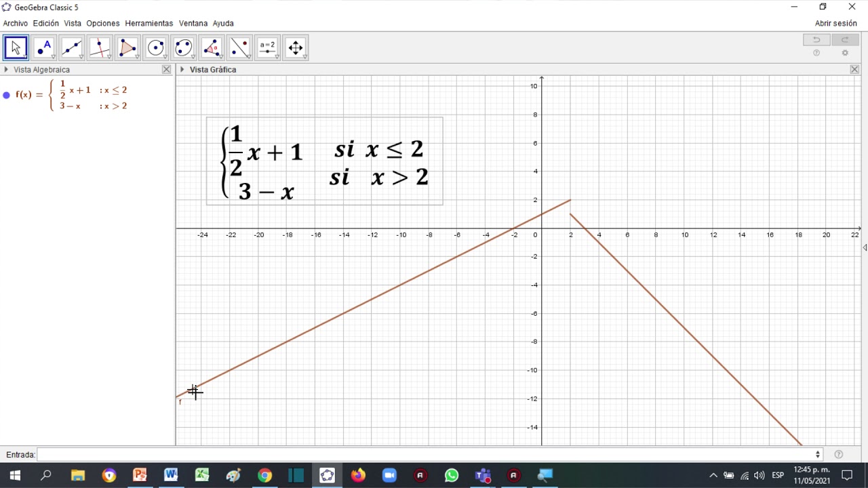Open PowerPoint from the taskbar

coord(140,475)
